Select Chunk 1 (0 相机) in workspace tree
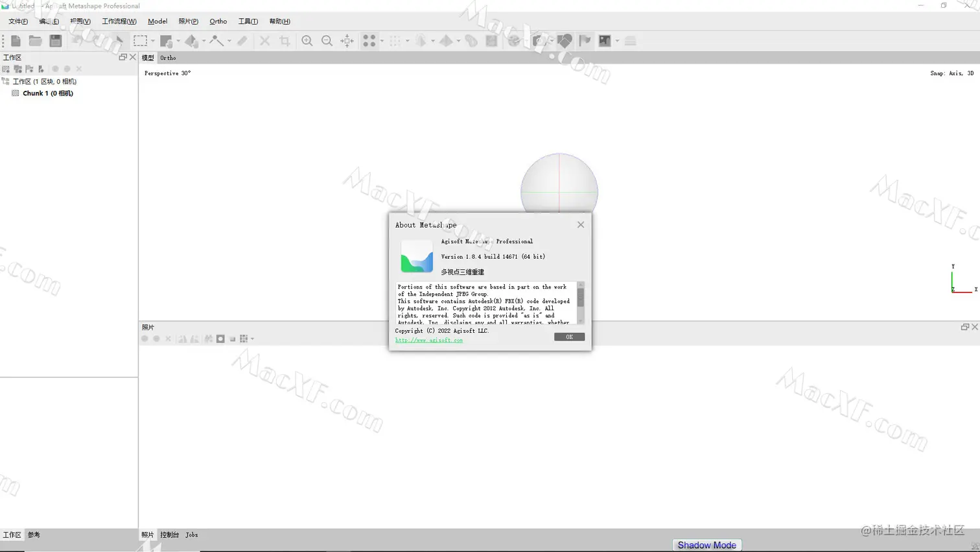 47,93
